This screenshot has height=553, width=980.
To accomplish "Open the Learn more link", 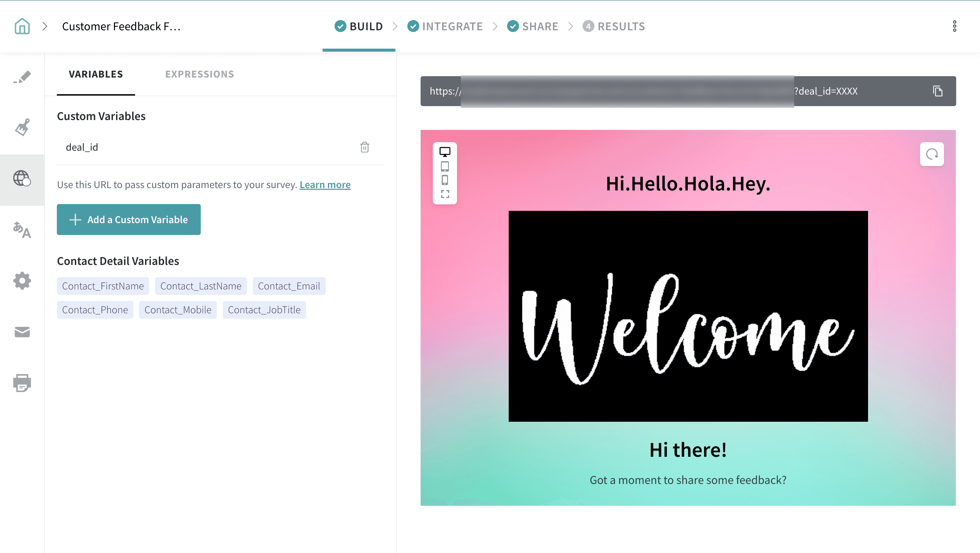I will click(x=325, y=184).
